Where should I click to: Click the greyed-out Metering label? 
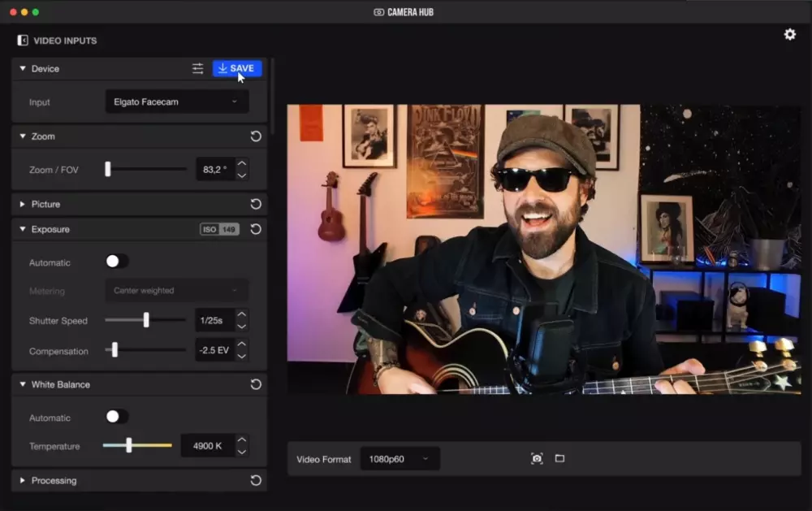tap(47, 292)
